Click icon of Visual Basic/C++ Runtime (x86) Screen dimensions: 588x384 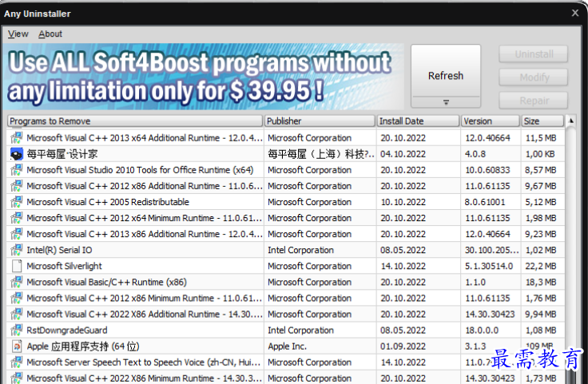click(x=16, y=282)
